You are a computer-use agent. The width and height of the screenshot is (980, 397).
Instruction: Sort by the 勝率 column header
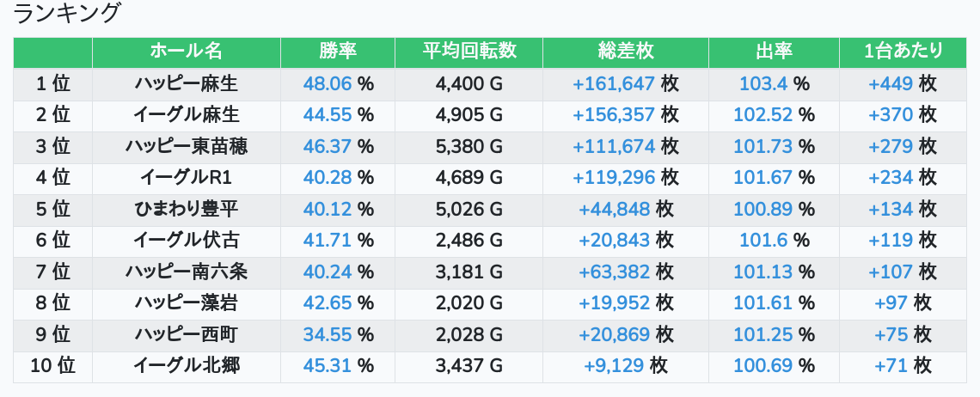pyautogui.click(x=337, y=52)
